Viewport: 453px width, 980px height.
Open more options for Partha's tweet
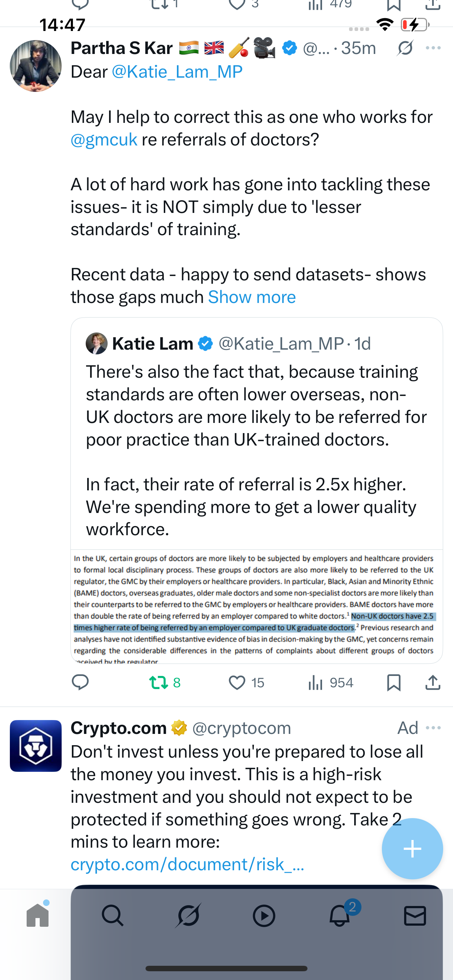tap(433, 48)
